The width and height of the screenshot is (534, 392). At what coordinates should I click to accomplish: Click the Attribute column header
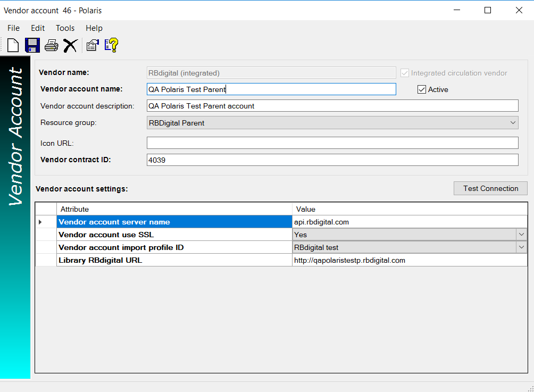pyautogui.click(x=174, y=209)
